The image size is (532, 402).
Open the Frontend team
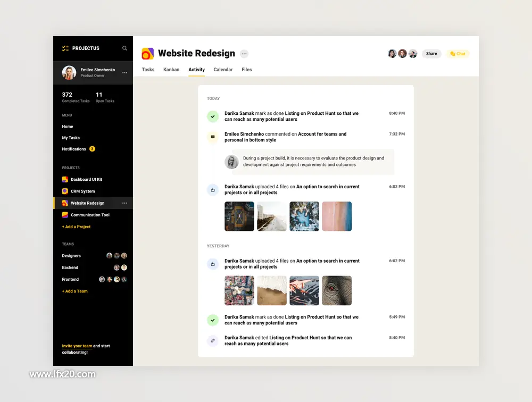(70, 279)
